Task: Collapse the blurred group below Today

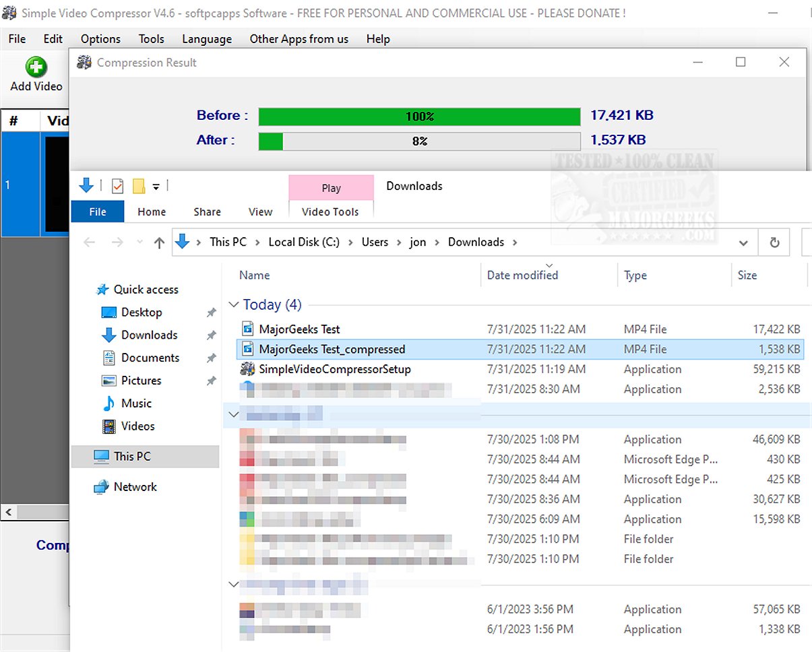Action: 234,414
